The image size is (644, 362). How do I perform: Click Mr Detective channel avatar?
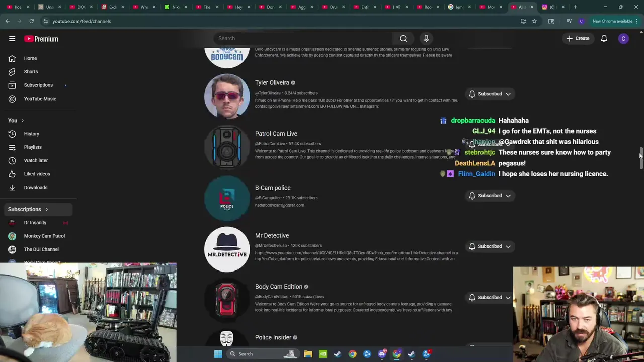pyautogui.click(x=227, y=249)
